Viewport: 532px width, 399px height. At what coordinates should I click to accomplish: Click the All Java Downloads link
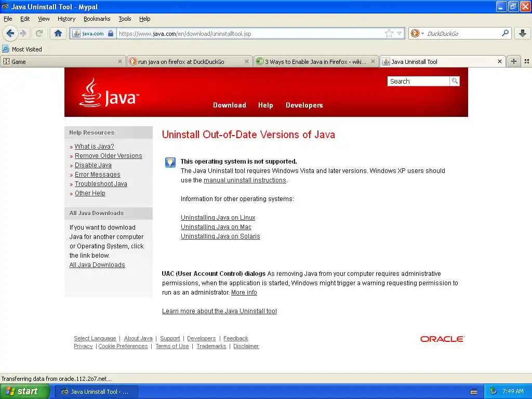click(97, 265)
